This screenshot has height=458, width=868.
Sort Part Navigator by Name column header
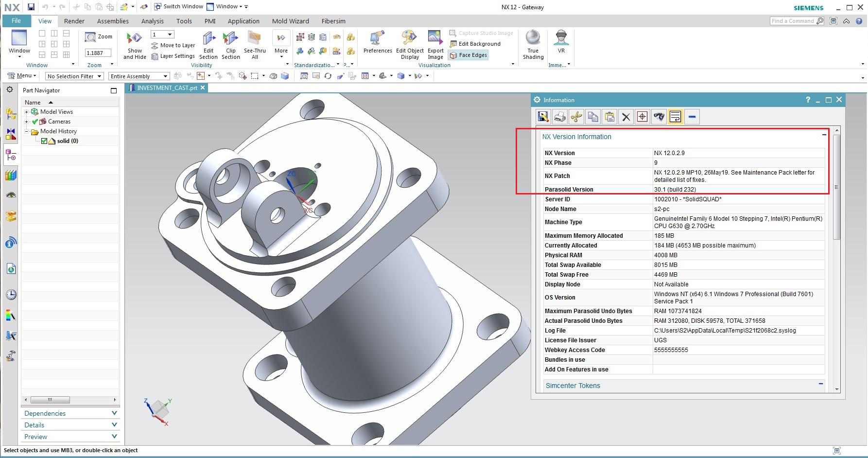click(70, 103)
